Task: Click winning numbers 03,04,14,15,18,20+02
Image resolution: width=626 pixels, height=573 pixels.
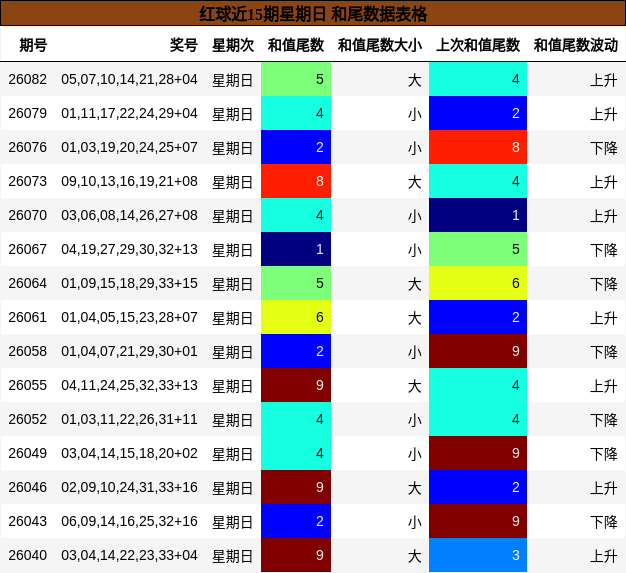Action: [x=129, y=453]
